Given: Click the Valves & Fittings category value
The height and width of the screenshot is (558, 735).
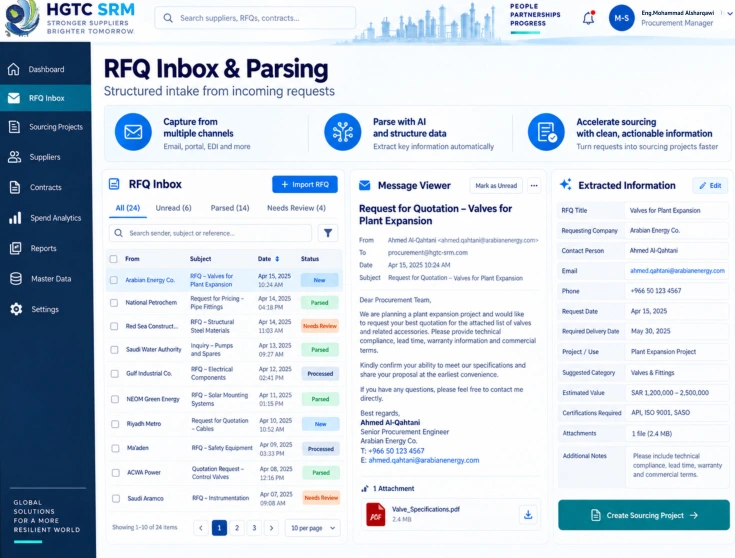Looking at the screenshot, I should (x=652, y=373).
